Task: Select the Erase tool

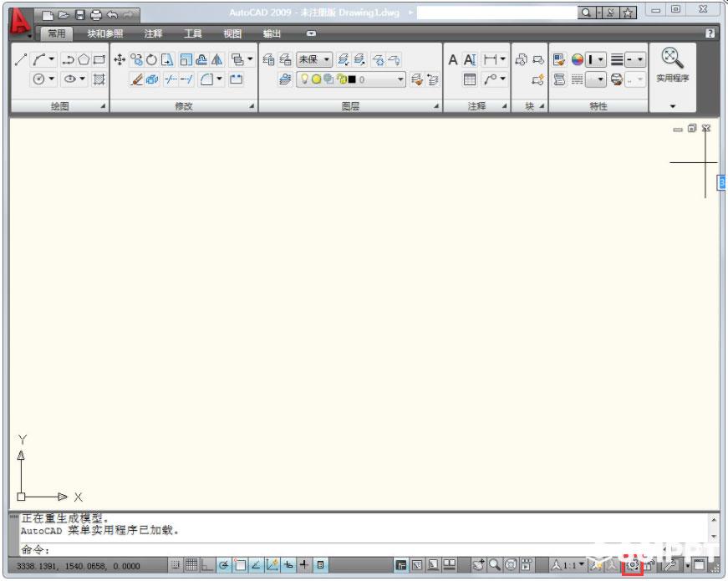Action: click(x=136, y=79)
